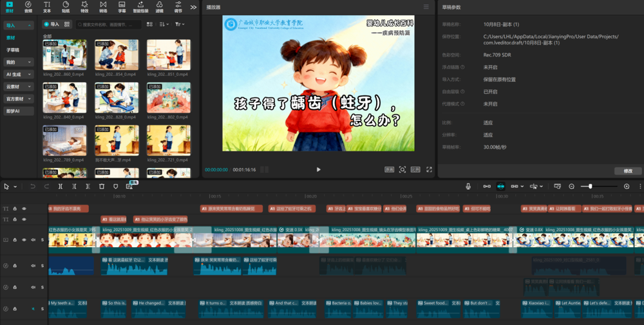Lock the text track containing 我的牙齿不漂亮
The image size is (644, 325).
tap(15, 209)
